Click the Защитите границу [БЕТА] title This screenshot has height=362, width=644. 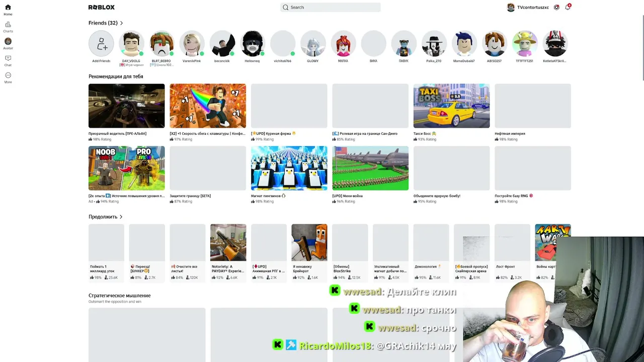(190, 196)
